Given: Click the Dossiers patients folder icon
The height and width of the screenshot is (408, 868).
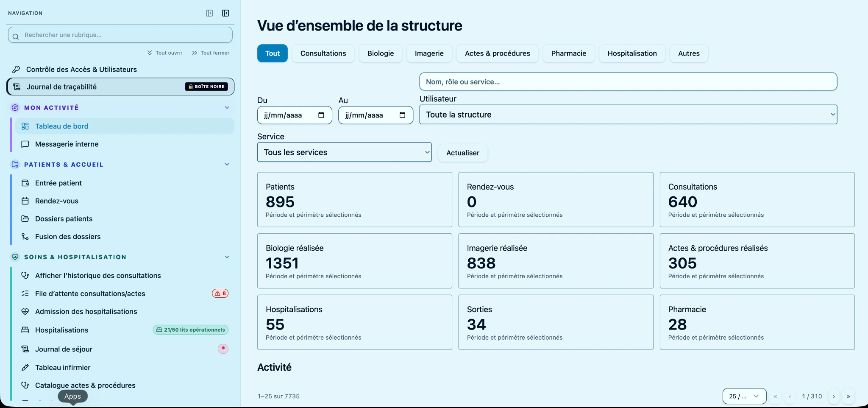Looking at the screenshot, I should (x=25, y=218).
